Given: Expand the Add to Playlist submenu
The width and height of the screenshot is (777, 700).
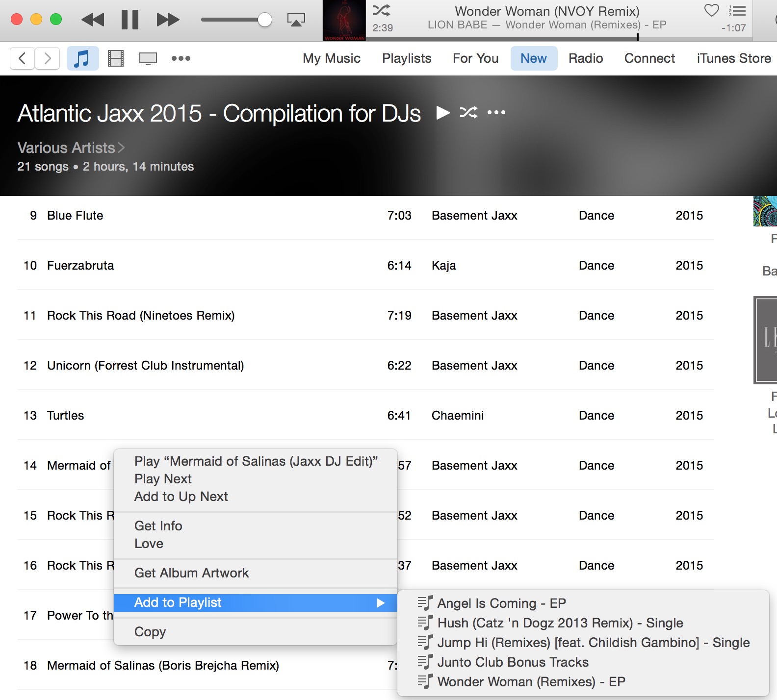Looking at the screenshot, I should click(256, 602).
